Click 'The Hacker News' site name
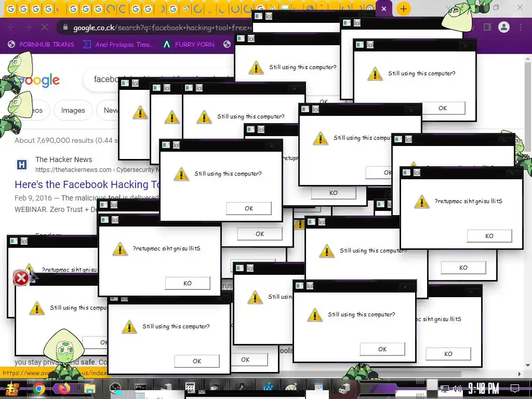Screen dimensions: 532x399 point(63,159)
